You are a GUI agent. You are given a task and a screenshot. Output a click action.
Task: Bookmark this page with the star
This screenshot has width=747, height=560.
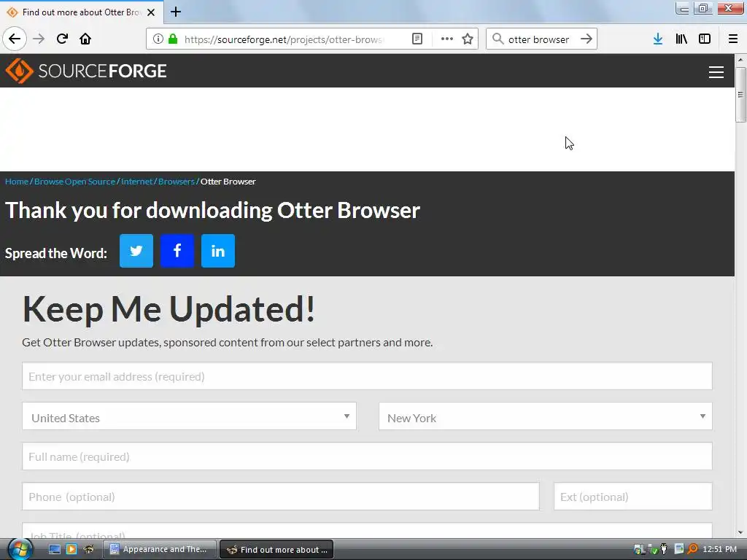[x=468, y=39]
